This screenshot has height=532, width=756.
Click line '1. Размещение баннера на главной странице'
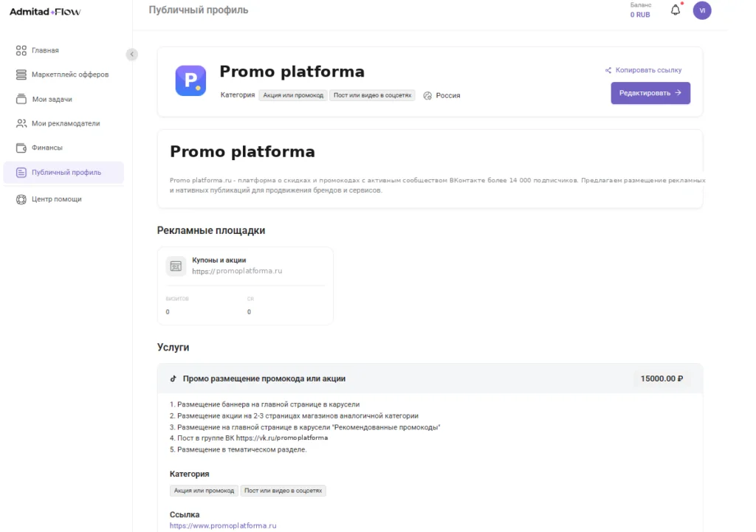pyautogui.click(x=265, y=404)
